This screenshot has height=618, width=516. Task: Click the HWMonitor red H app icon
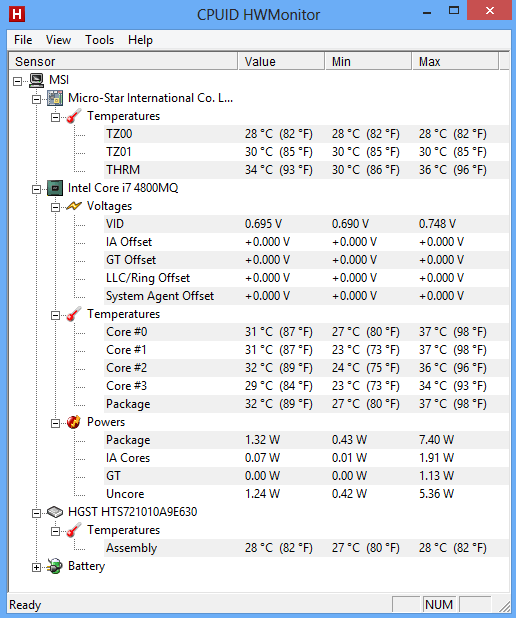17,15
